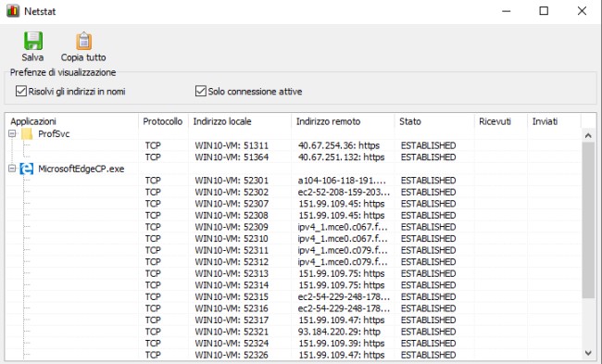Click the Netstat app icon in title bar
The width and height of the screenshot is (602, 364).
pyautogui.click(x=13, y=11)
